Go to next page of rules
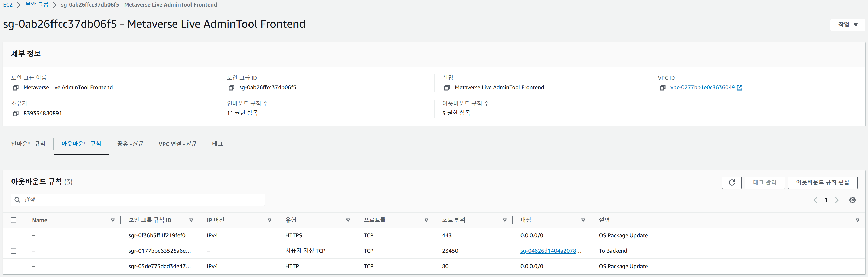The image size is (868, 277). [837, 200]
